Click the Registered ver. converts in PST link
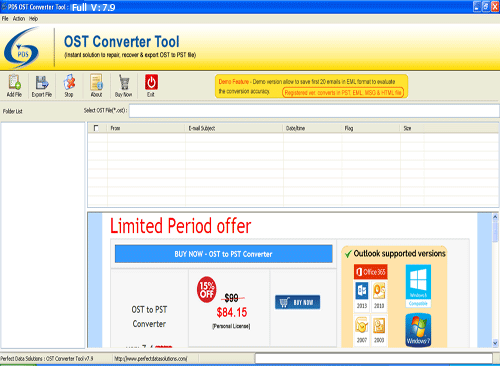This screenshot has width=500, height=366. pos(343,93)
